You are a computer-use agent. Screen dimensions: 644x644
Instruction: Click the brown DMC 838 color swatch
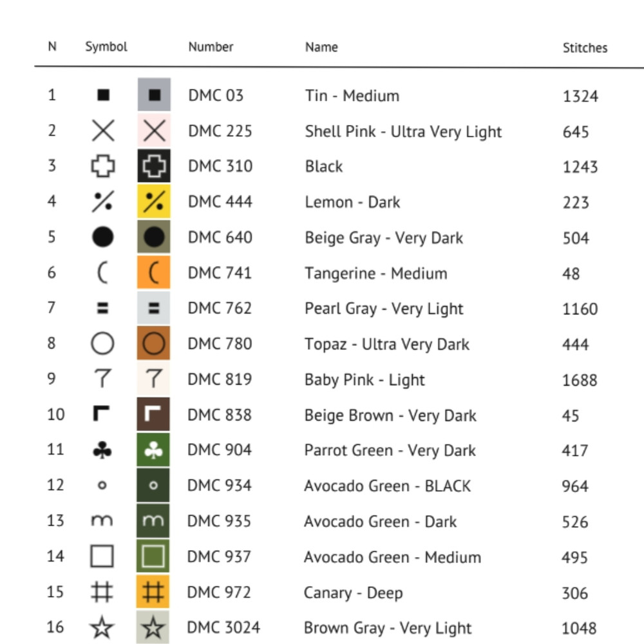[154, 415]
